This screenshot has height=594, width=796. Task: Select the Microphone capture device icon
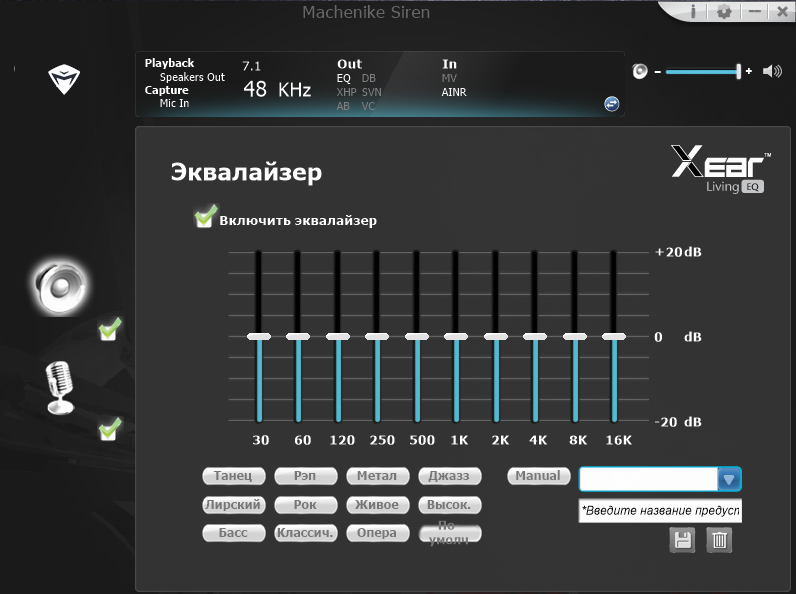coord(60,387)
